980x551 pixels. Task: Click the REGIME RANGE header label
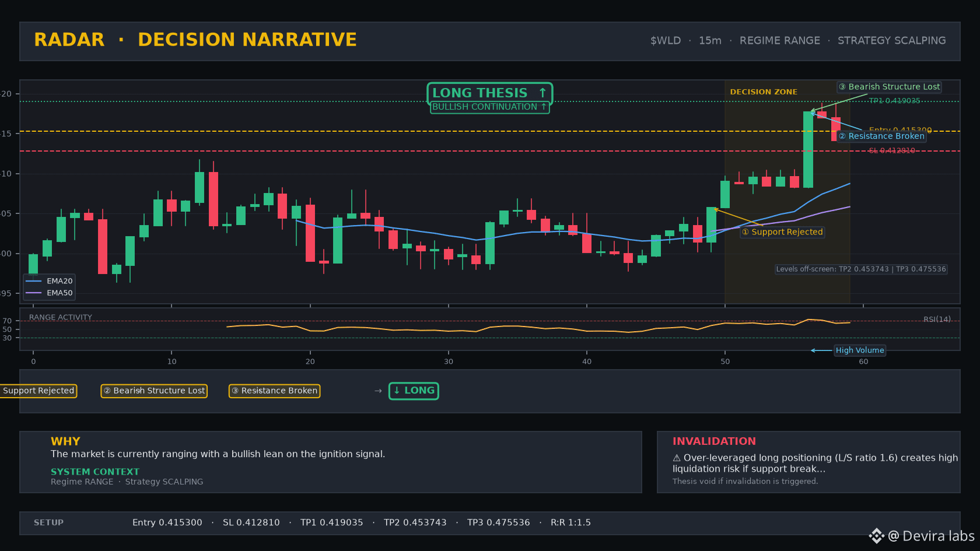780,41
